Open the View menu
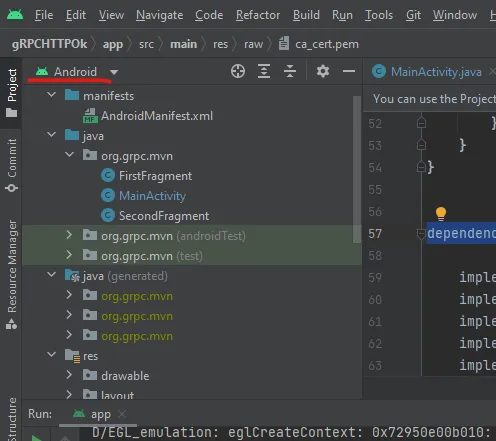Screen dimensions: 496x441 coord(111,15)
